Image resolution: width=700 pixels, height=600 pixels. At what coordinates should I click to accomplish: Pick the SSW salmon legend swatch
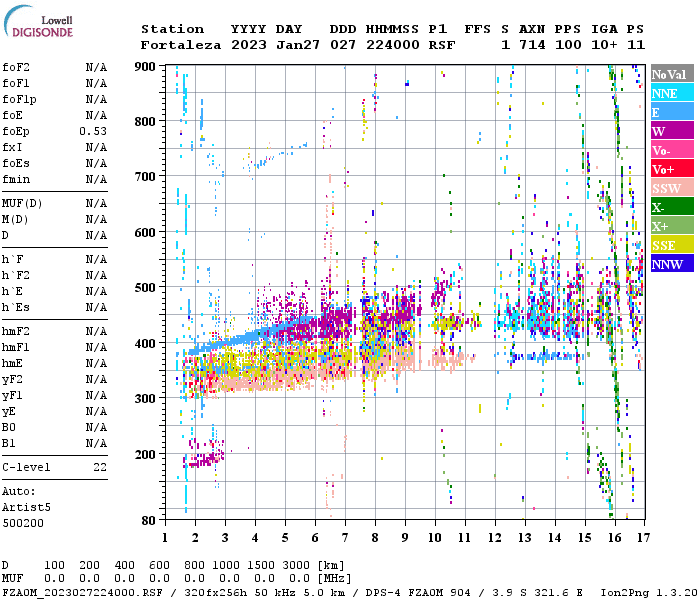point(672,188)
